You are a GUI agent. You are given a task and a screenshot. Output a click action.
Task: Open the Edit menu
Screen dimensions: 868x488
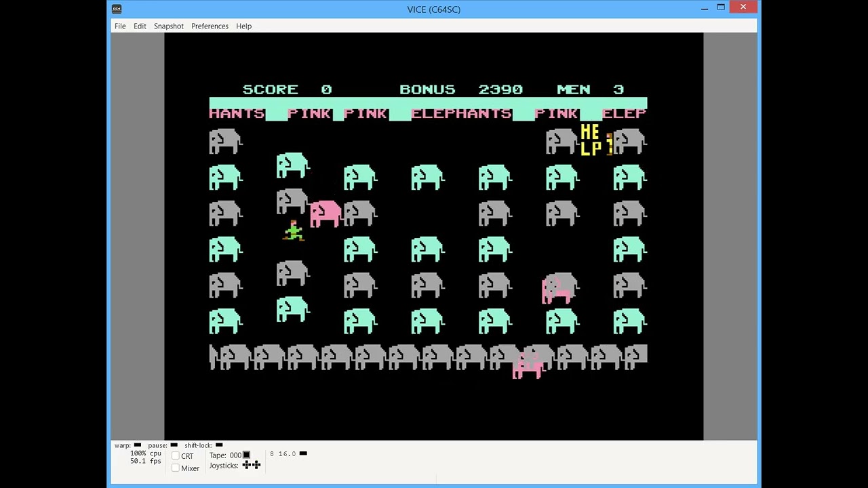tap(140, 26)
